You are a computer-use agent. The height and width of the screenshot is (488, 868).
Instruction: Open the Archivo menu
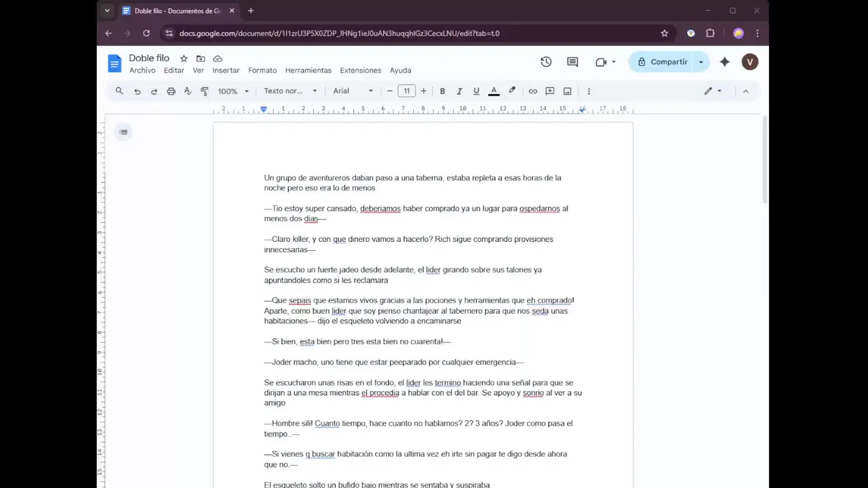(142, 70)
